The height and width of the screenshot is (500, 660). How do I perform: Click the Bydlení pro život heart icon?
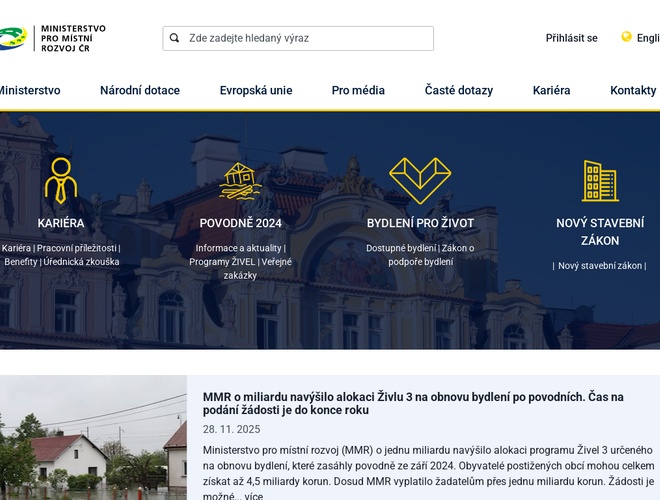point(420,180)
